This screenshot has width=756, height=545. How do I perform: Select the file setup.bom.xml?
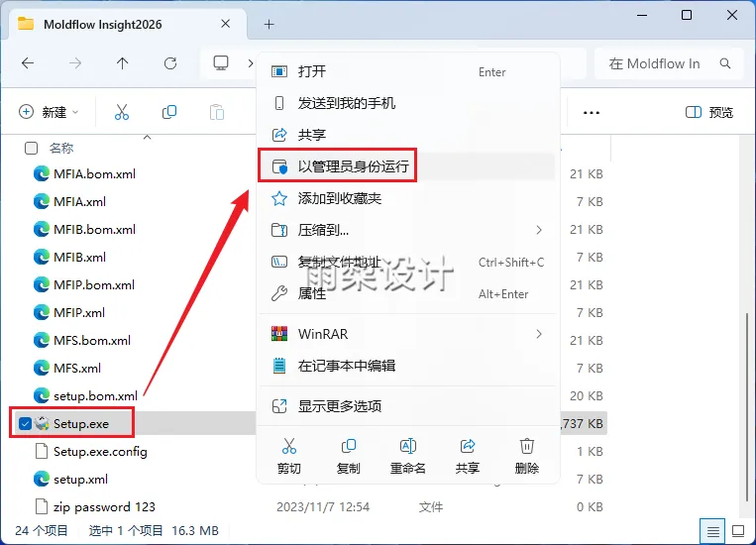pos(95,396)
